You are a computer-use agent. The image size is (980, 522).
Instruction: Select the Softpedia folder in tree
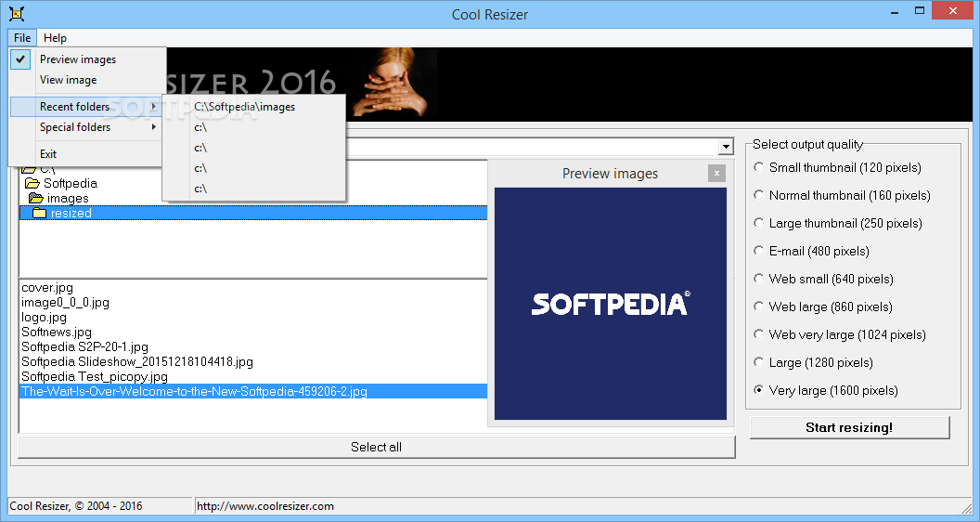(71, 183)
